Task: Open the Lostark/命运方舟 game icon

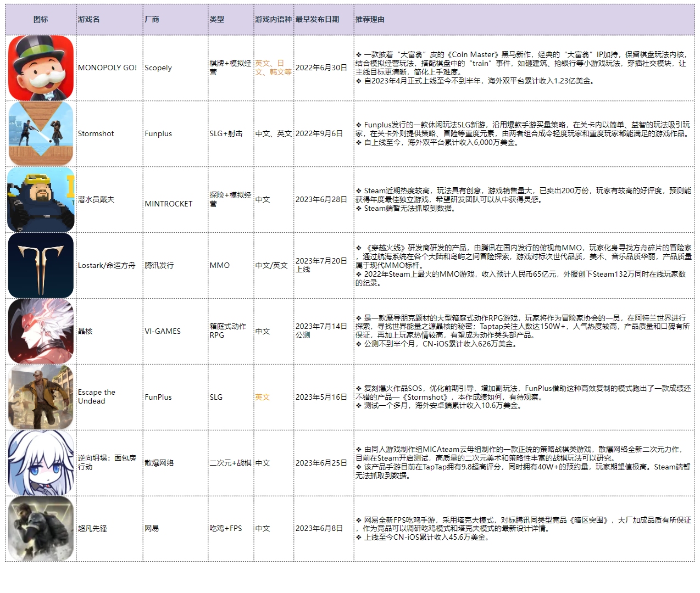Action: pyautogui.click(x=41, y=265)
